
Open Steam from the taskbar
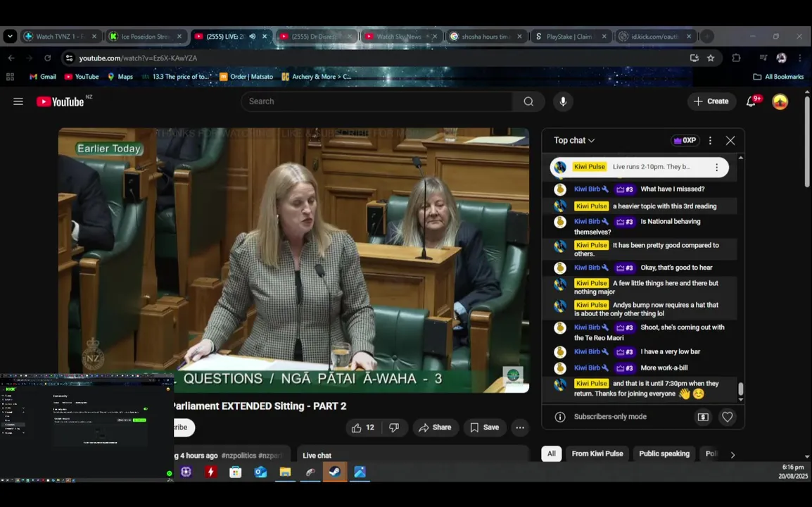click(335, 472)
